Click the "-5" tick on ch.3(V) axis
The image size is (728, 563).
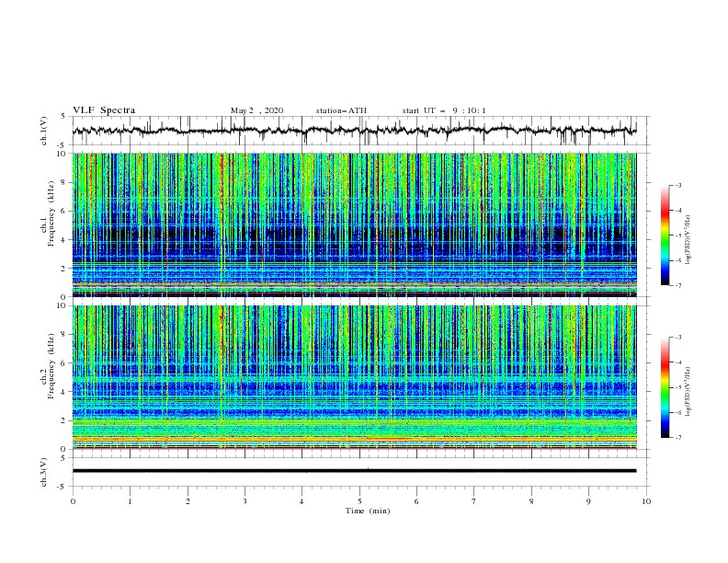[x=63, y=487]
